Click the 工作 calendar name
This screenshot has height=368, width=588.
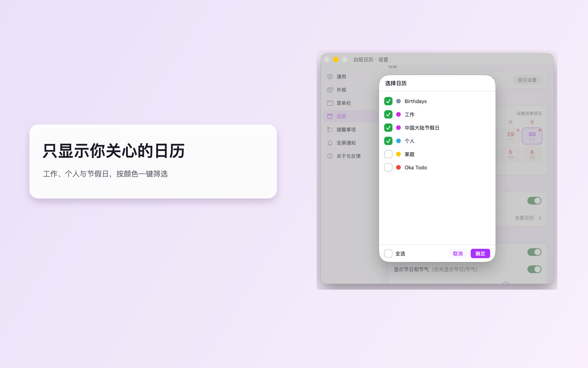click(409, 114)
